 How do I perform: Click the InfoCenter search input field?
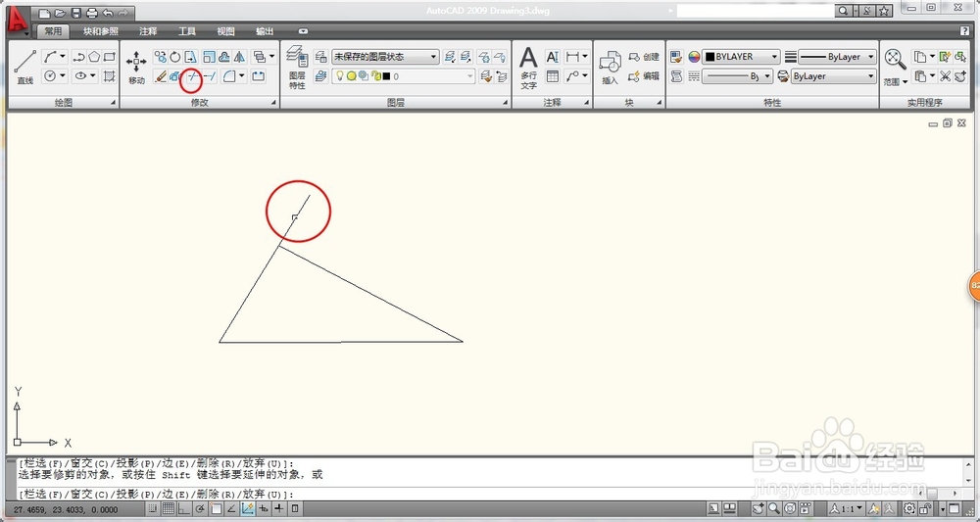756,11
